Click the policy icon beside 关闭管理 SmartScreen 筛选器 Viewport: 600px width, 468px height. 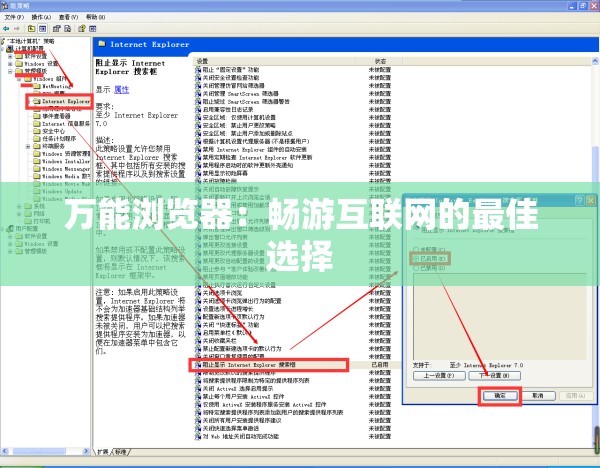[x=198, y=93]
